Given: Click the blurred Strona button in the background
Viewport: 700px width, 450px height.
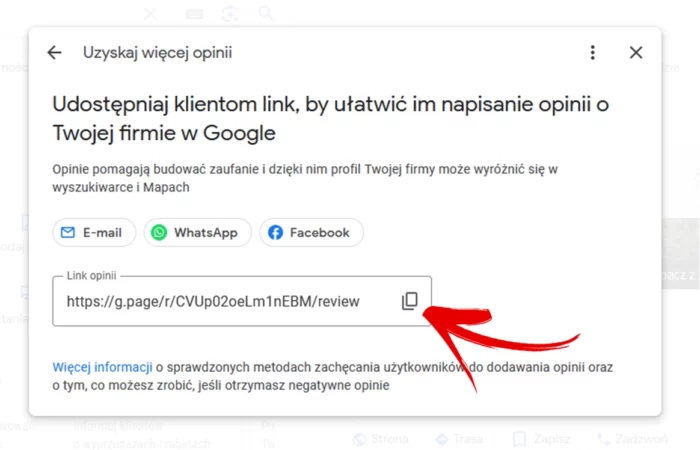Looking at the screenshot, I should pyautogui.click(x=380, y=439).
